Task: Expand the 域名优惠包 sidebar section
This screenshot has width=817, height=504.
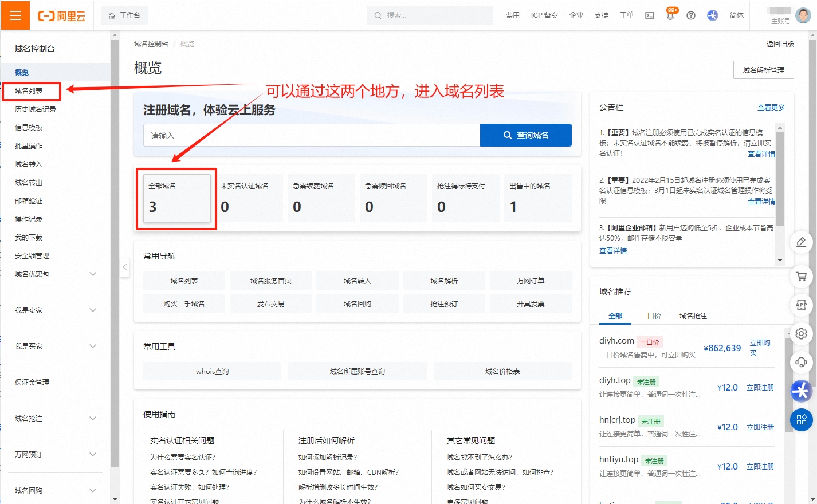Action: pos(54,274)
